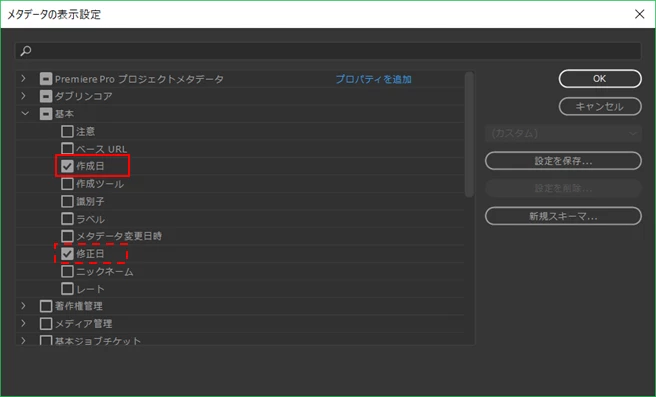This screenshot has height=397, width=656.
Task: Click the metadata list scrollbar thumb
Action: 469,134
